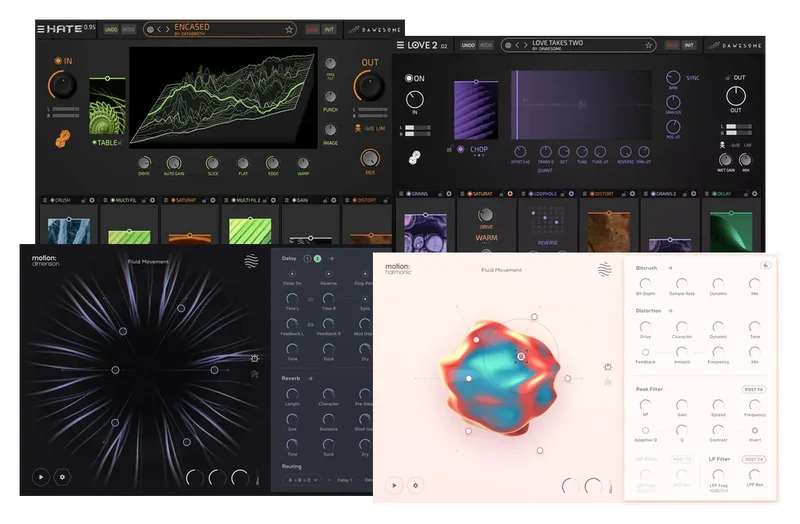
Task: Click the LOVE 2 waveform display
Action: [x=581, y=105]
